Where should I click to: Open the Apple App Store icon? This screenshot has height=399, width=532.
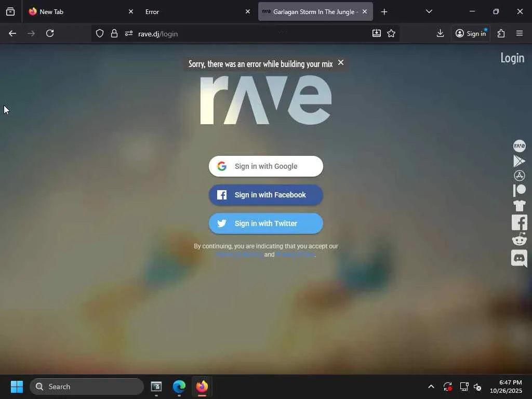coord(519,176)
